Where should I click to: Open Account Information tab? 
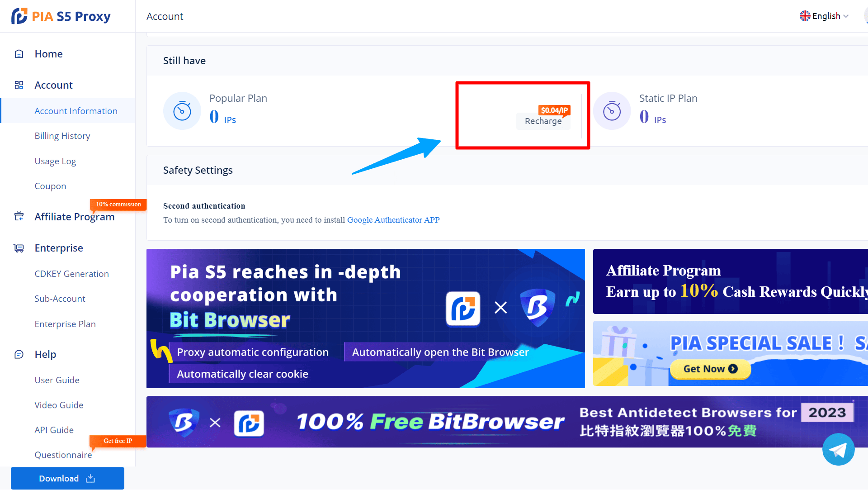pos(76,110)
